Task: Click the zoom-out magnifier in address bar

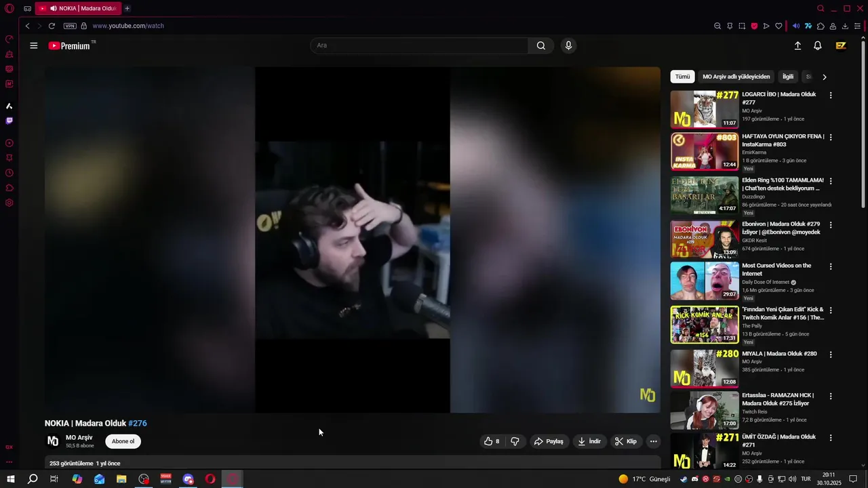Action: (x=717, y=26)
